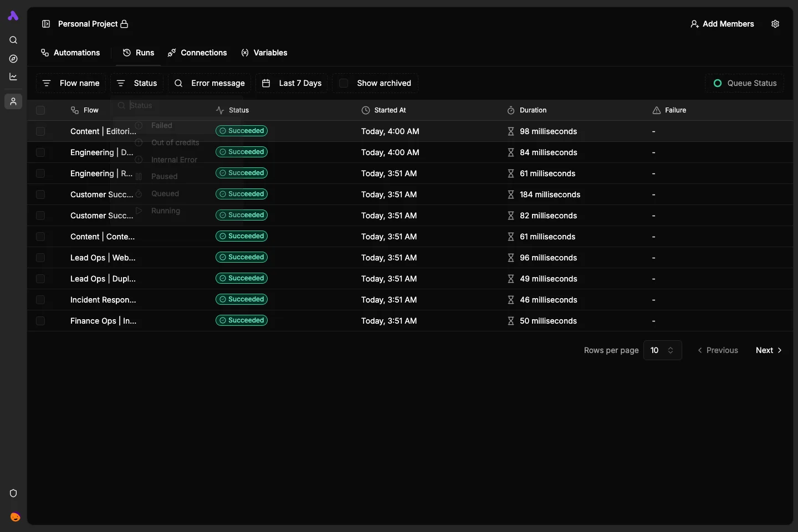Check the Finance Ops | In... row checkbox

(40, 321)
